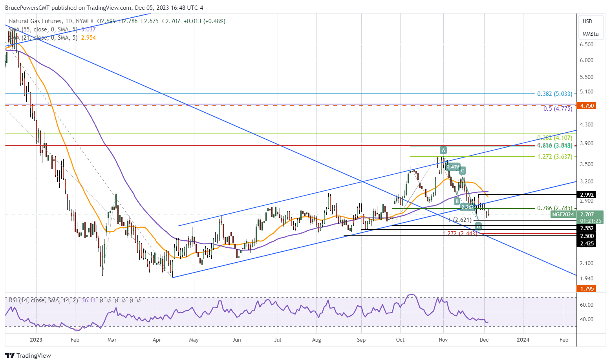Image resolution: width=611 pixels, height=364 pixels.
Task: Click the red 1.272 (2.443) label
Action: [x=460, y=234]
